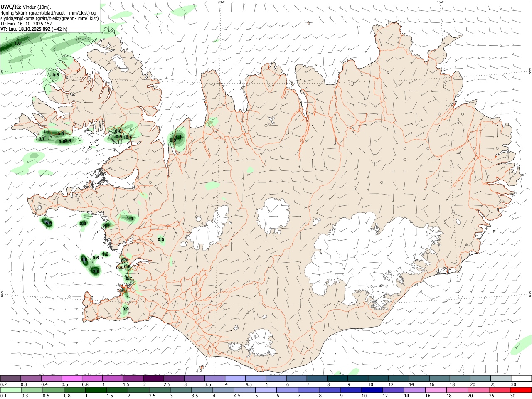Pick the light pink swatch labeled 16 in lower row
This screenshot has height=399, width=532.
tap(436, 390)
